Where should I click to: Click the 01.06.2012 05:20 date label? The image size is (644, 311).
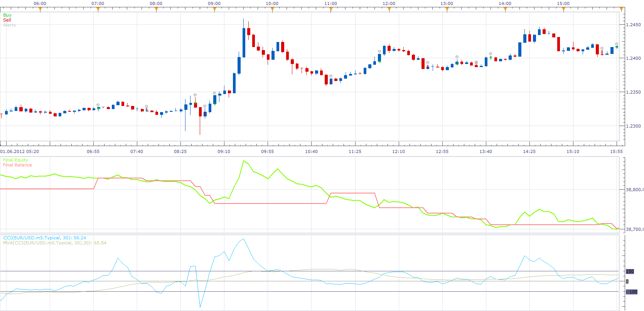pyautogui.click(x=19, y=151)
